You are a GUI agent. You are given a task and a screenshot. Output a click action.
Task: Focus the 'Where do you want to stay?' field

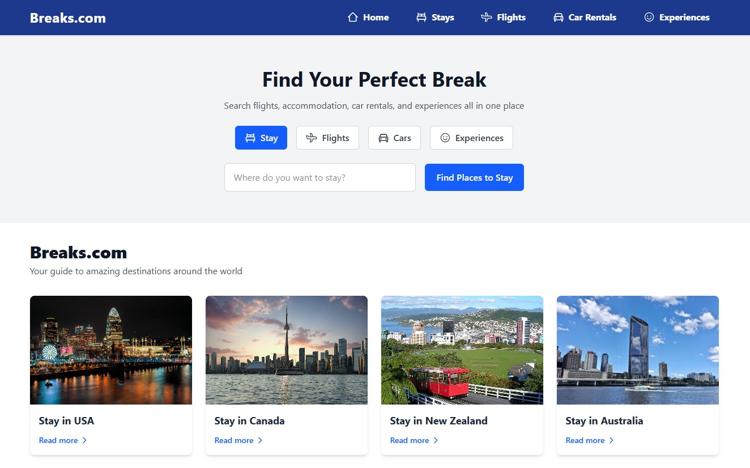(x=319, y=178)
